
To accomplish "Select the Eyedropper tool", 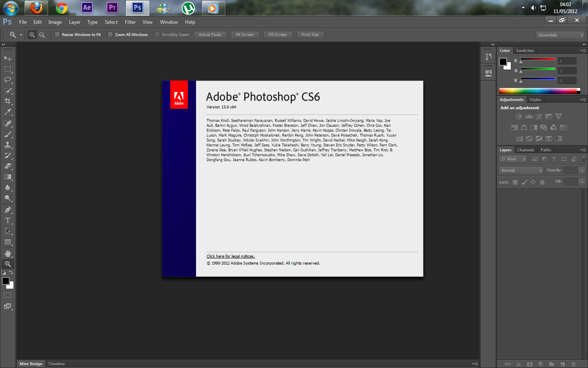I will click(8, 112).
